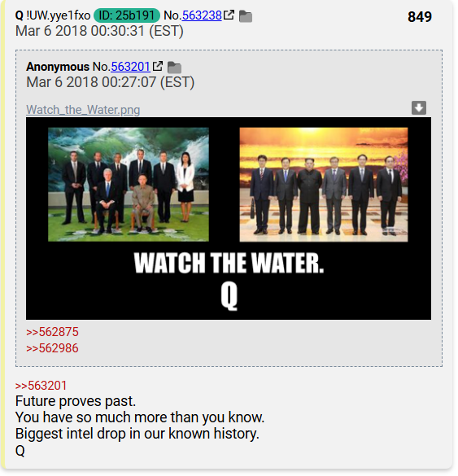The image size is (458, 476).
Task: Click the right group photo with sunset backdrop
Action: click(324, 185)
